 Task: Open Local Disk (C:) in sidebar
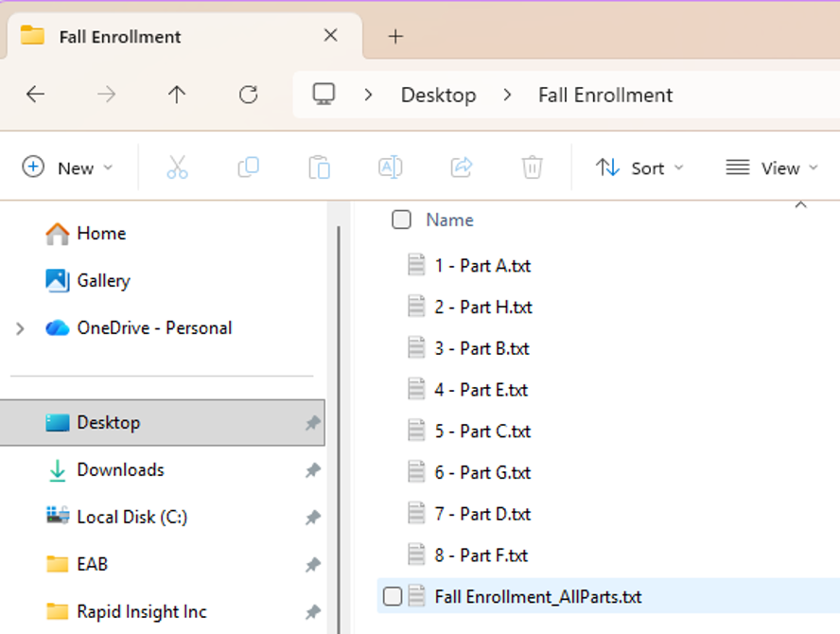tap(116, 517)
